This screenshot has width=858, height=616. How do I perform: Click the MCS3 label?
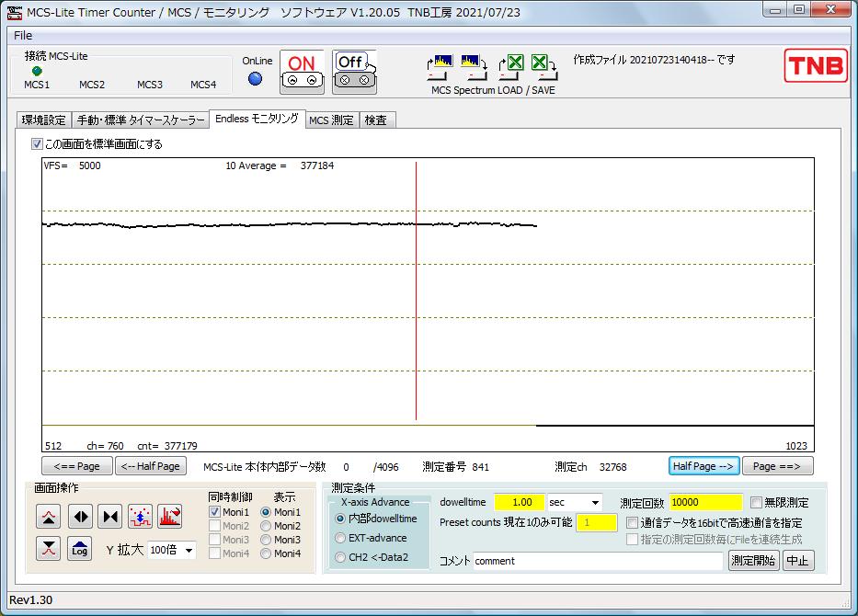150,85
